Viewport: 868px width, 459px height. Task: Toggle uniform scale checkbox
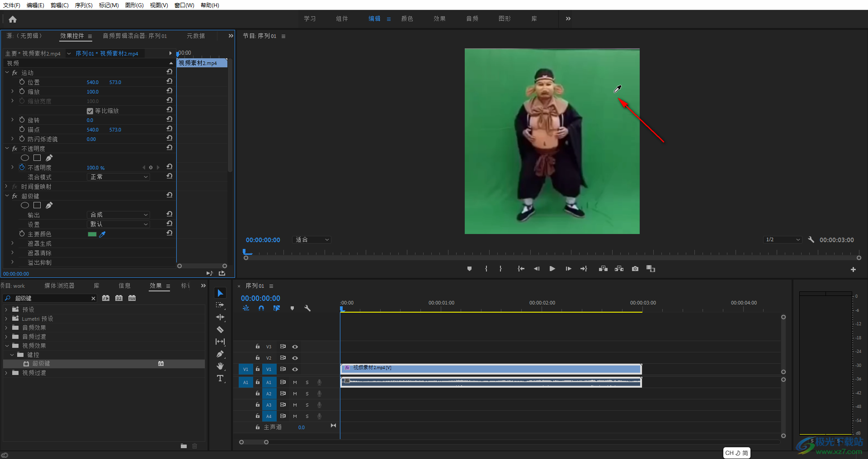(x=90, y=111)
